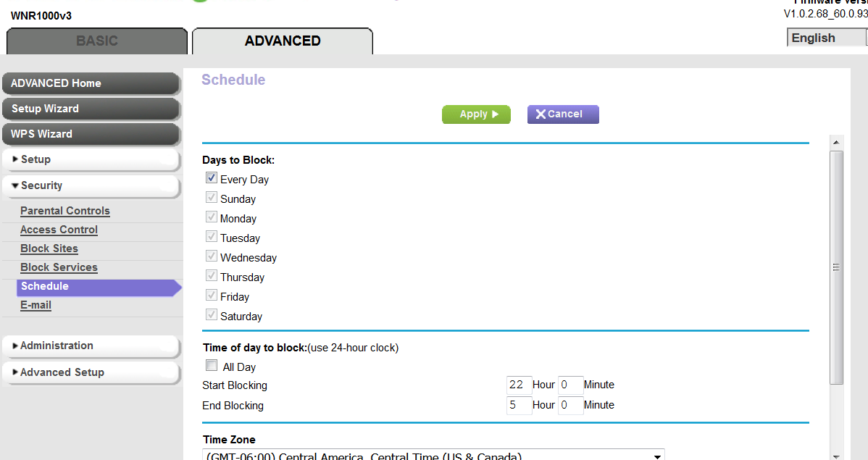Open the English language selector
Image resolution: width=868 pixels, height=460 pixels.
(x=826, y=38)
